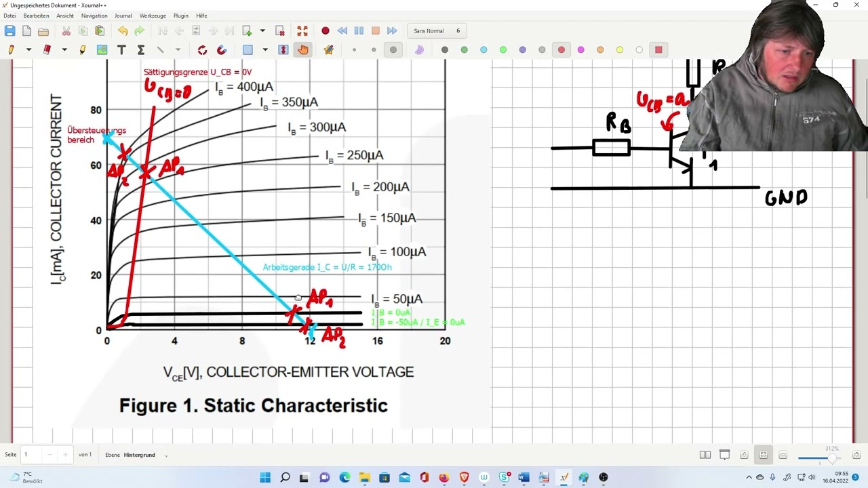Pick the yellow color swatch
Viewport: 868px width, 488px height.
point(620,49)
